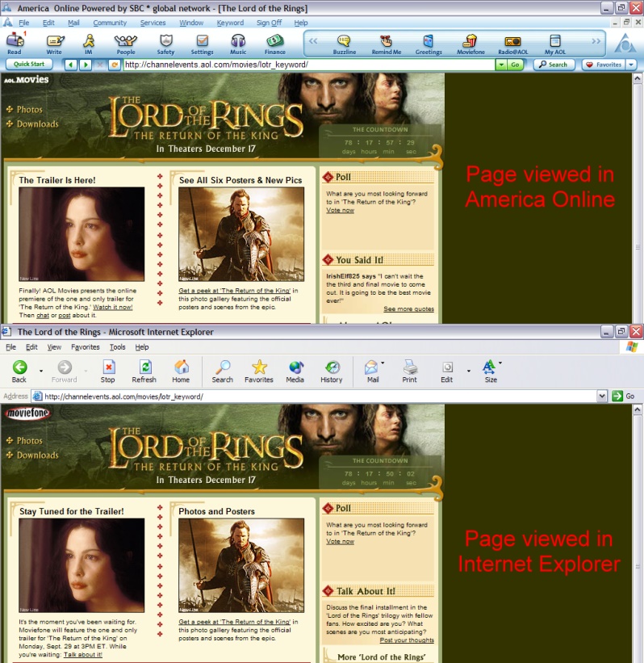The width and height of the screenshot is (644, 663).
Task: Click the 'Watch it now!' link
Action: (x=112, y=307)
